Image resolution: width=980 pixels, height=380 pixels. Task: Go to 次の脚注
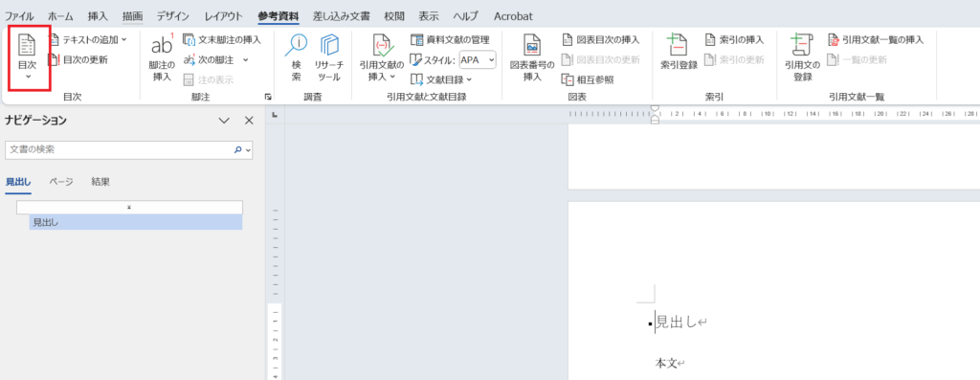[x=210, y=60]
